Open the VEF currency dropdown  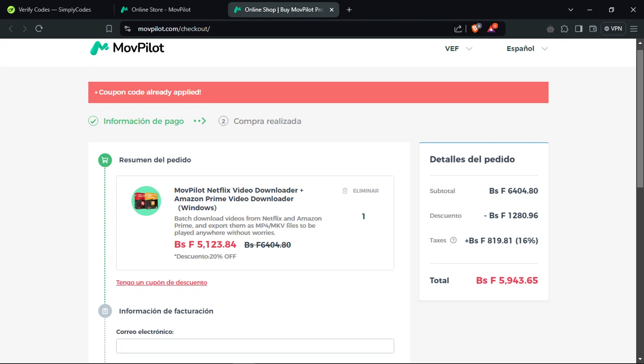(x=459, y=49)
